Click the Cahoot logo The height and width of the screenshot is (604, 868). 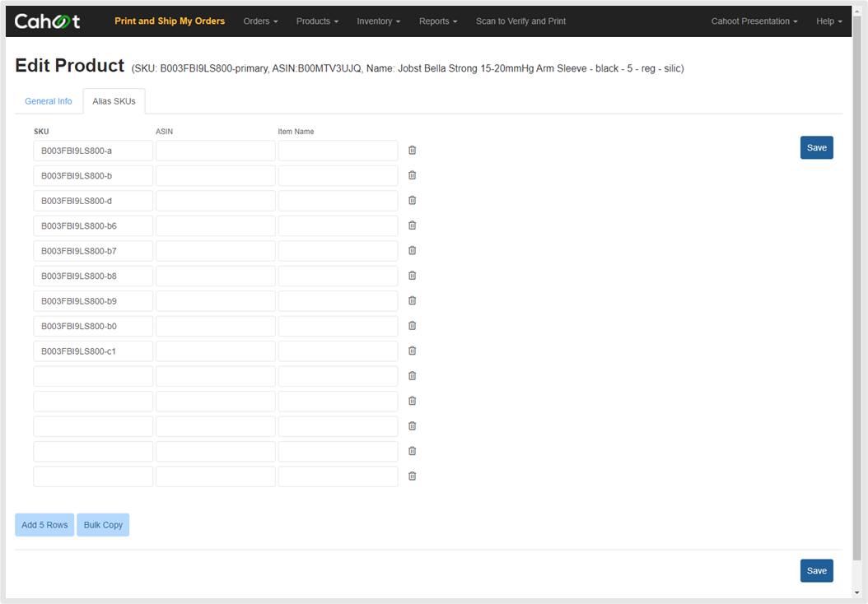(x=47, y=21)
